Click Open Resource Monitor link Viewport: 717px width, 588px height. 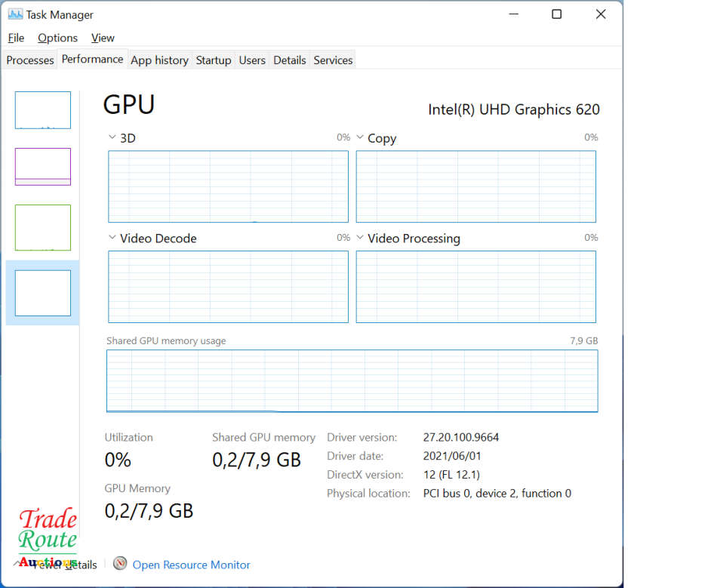(191, 565)
